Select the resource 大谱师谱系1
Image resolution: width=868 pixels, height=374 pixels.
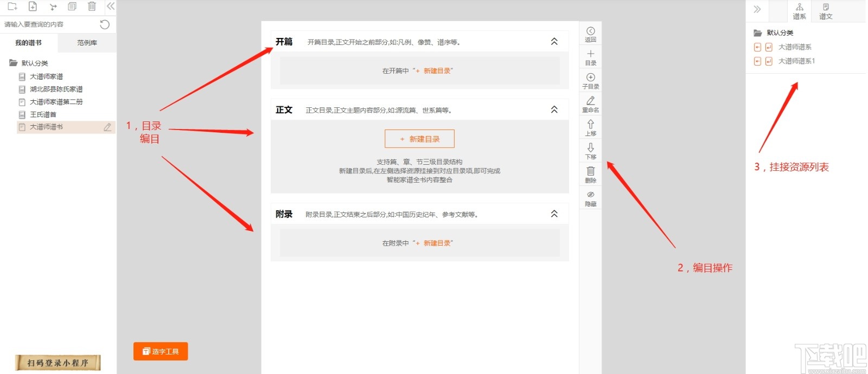click(796, 61)
